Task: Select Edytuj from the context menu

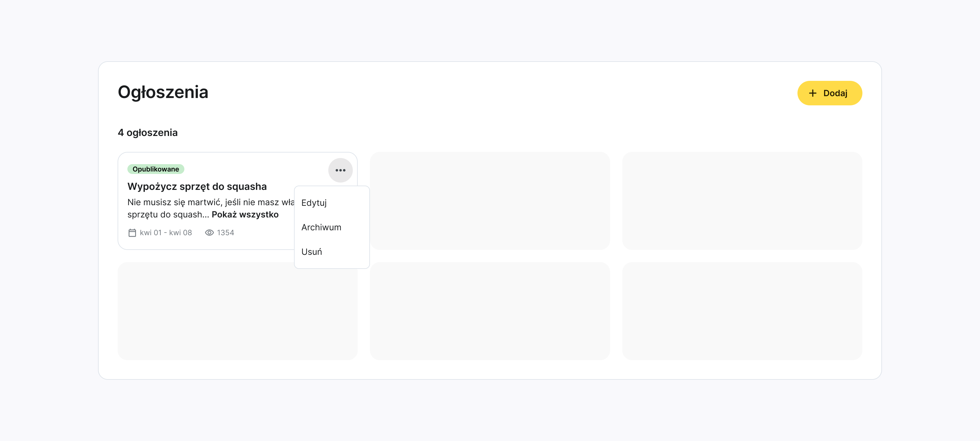Action: coord(314,202)
